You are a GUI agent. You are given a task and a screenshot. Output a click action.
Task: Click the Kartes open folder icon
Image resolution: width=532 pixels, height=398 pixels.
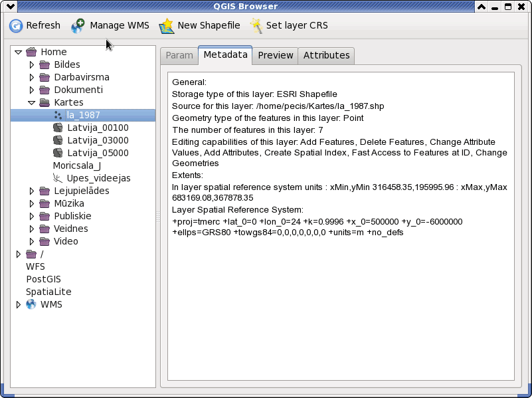44,102
